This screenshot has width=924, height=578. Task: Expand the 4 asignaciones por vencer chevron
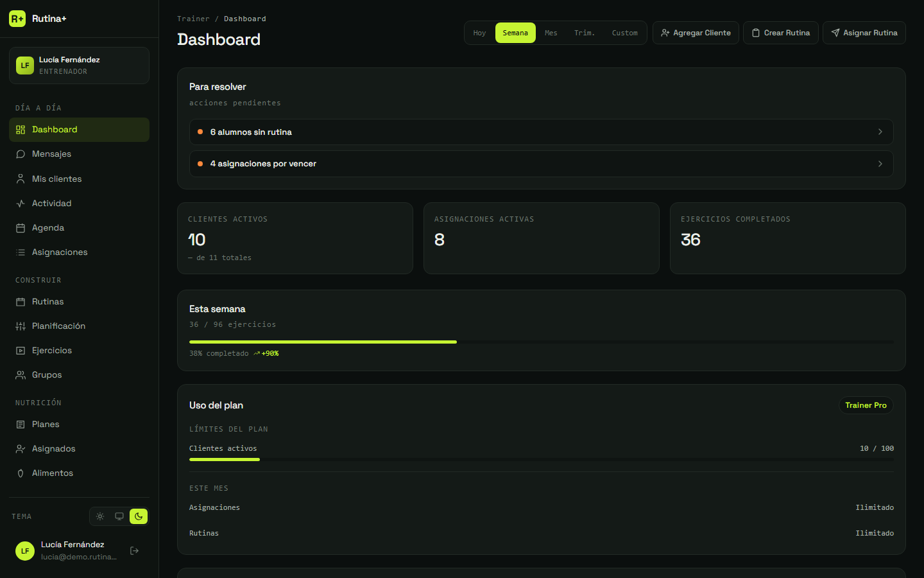point(880,164)
